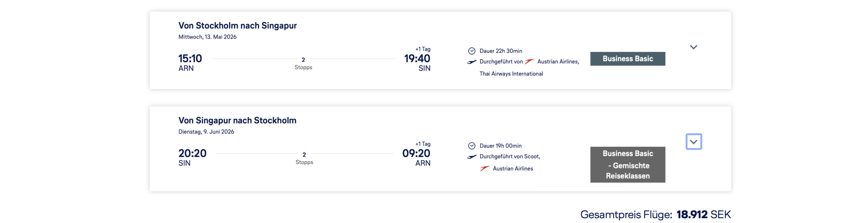Image resolution: width=868 pixels, height=223 pixels.
Task: Click the clock icon beside Dauer 19h 00min
Action: coord(472,146)
